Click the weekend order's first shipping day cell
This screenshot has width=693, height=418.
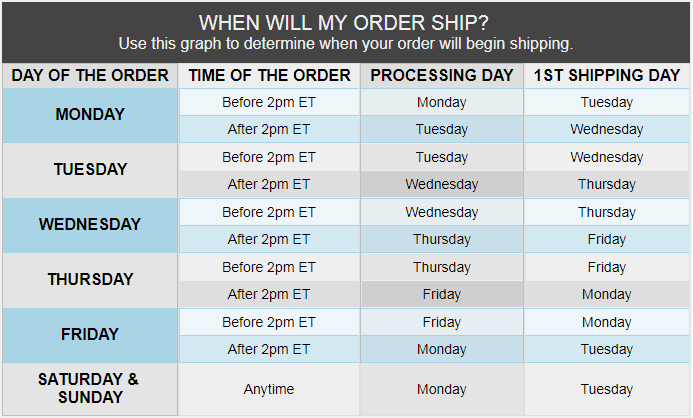(606, 389)
